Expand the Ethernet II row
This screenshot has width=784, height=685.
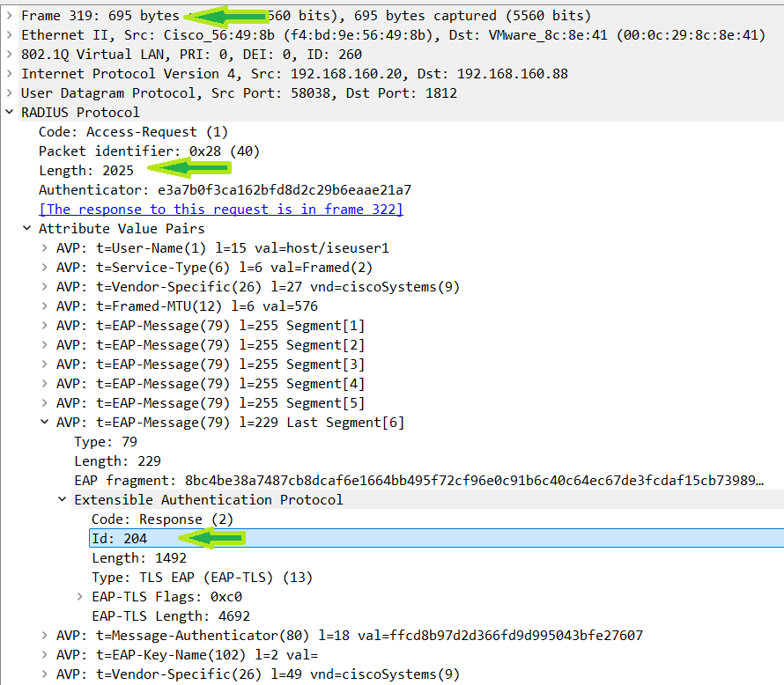point(9,35)
